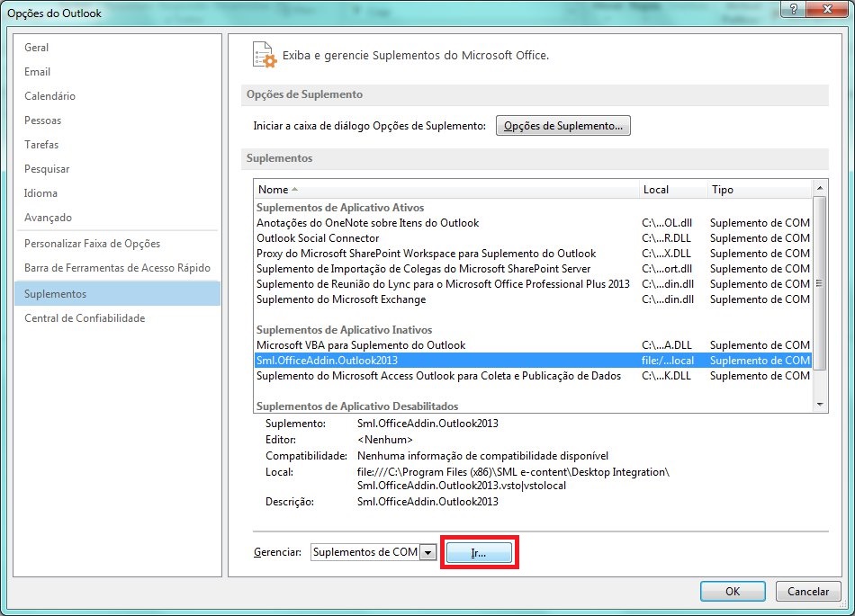Click the Opções de Suplemento button
The image size is (855, 616).
click(x=562, y=125)
